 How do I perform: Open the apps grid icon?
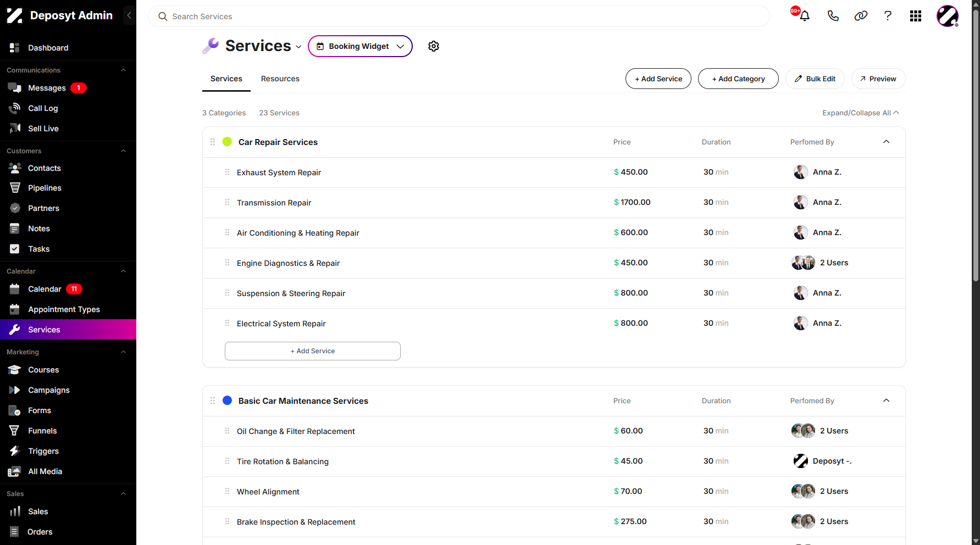click(x=916, y=16)
